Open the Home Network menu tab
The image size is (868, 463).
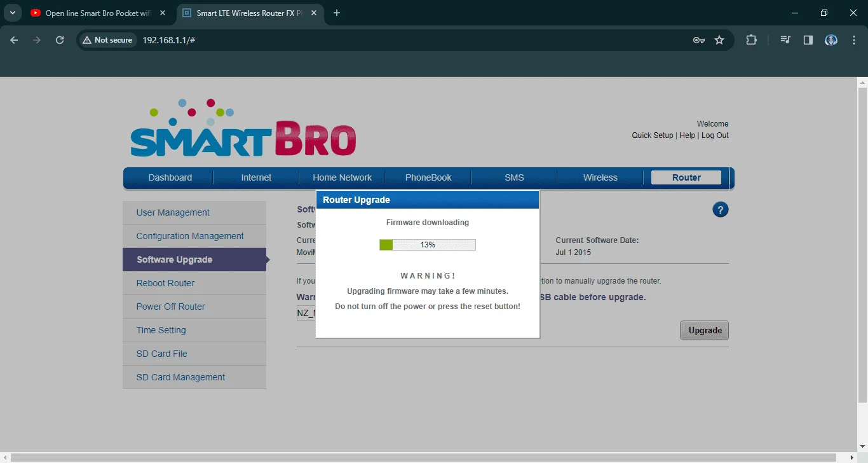pyautogui.click(x=342, y=177)
